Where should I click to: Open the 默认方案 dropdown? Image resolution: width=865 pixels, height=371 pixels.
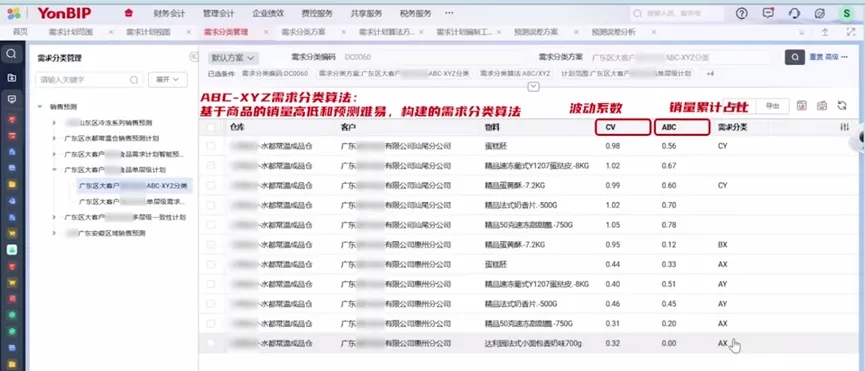233,57
